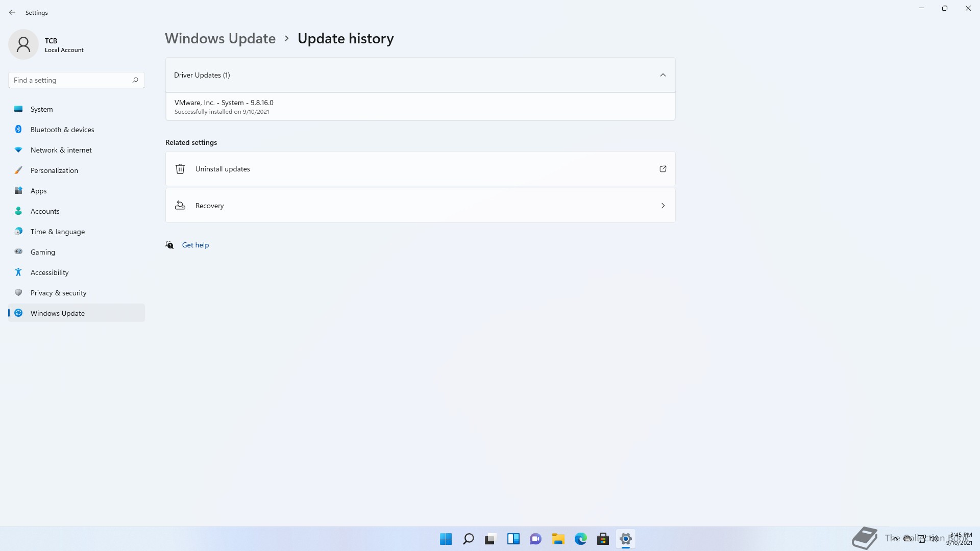The height and width of the screenshot is (551, 980).
Task: Click Windows Update breadcrumb link
Action: click(x=220, y=39)
